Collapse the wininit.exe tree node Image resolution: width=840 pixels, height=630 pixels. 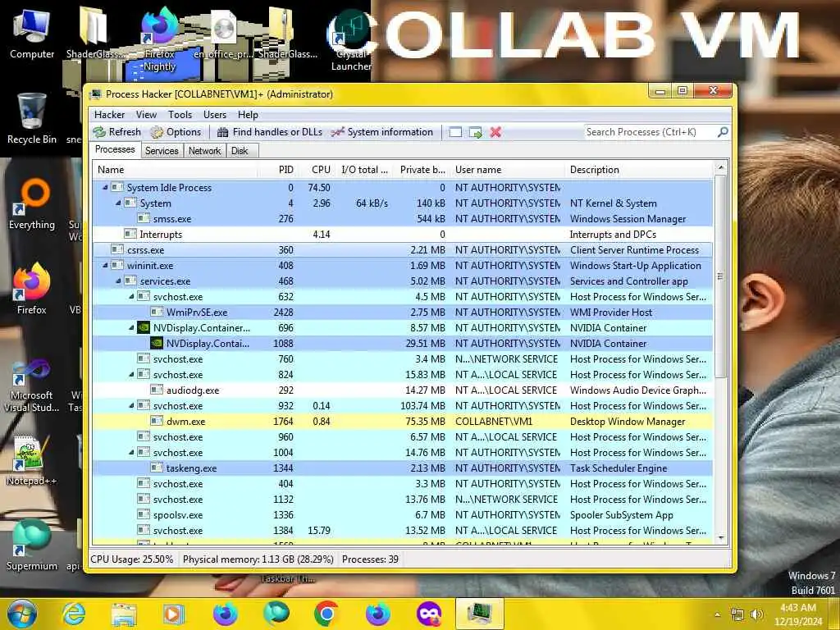pyautogui.click(x=105, y=265)
